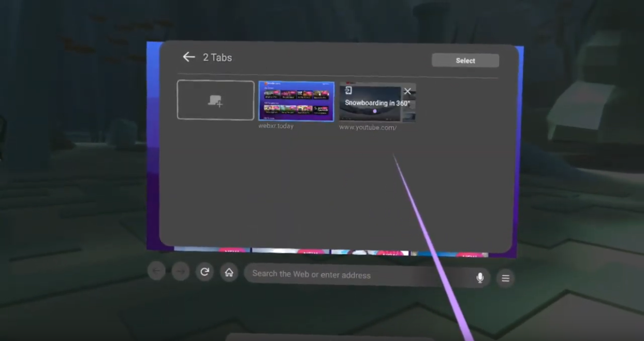644x341 pixels.
Task: Click the leftmost pink NEW badge below panel
Action: 231,252
